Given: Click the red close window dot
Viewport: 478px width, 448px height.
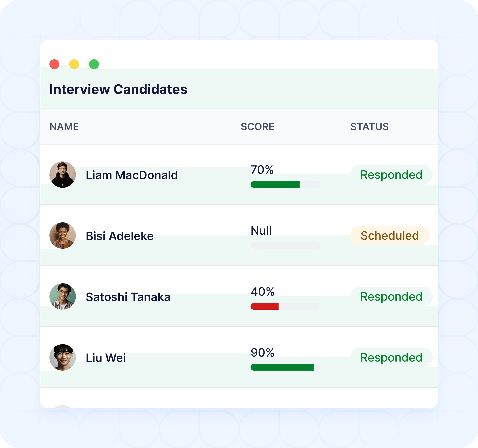Looking at the screenshot, I should (54, 64).
